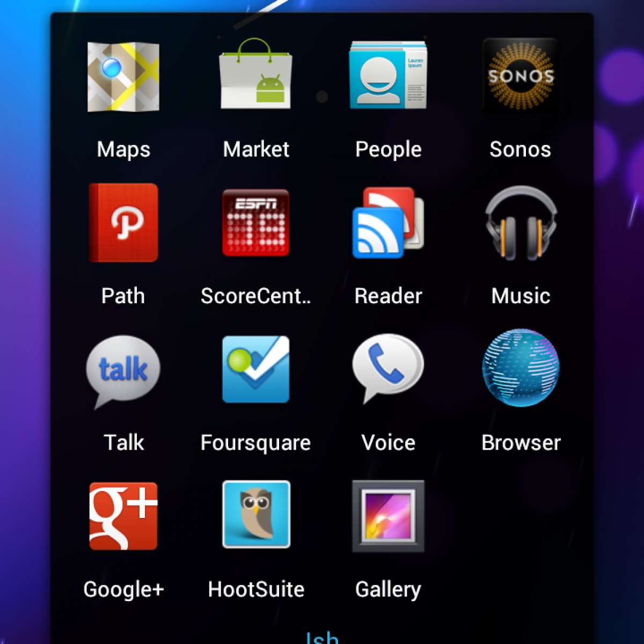Open the red Path app icon

pyautogui.click(x=123, y=222)
